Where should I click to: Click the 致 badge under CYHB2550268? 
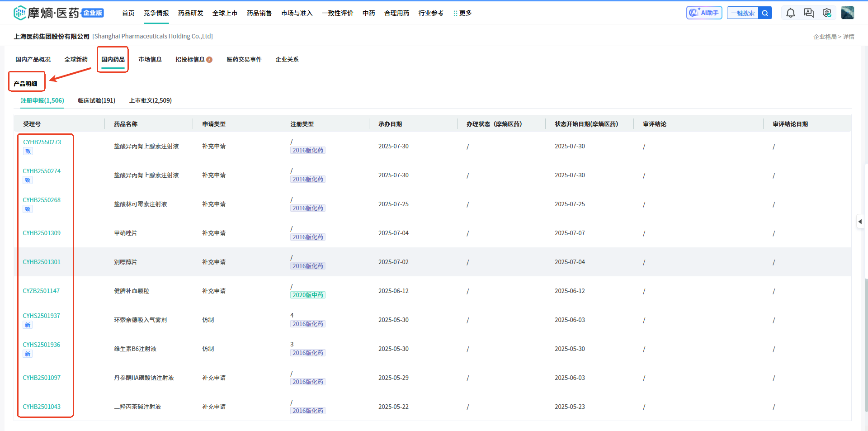tap(28, 209)
